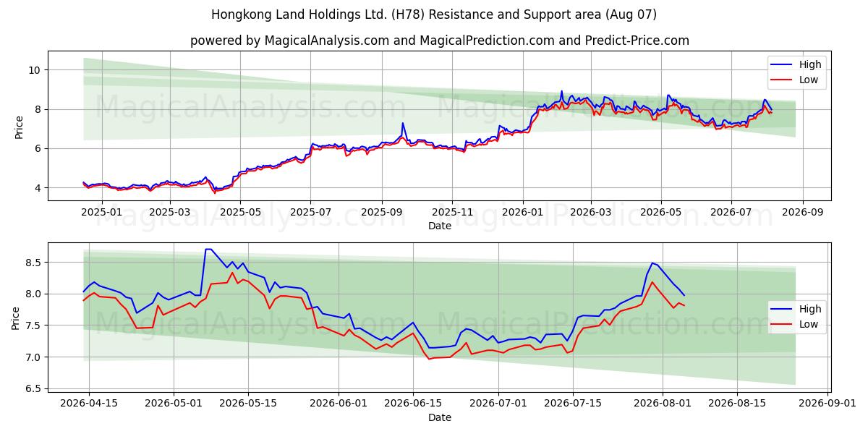Click the '7.5' y-axis tick on bottom chart
The width and height of the screenshot is (868, 434).
tap(35, 325)
